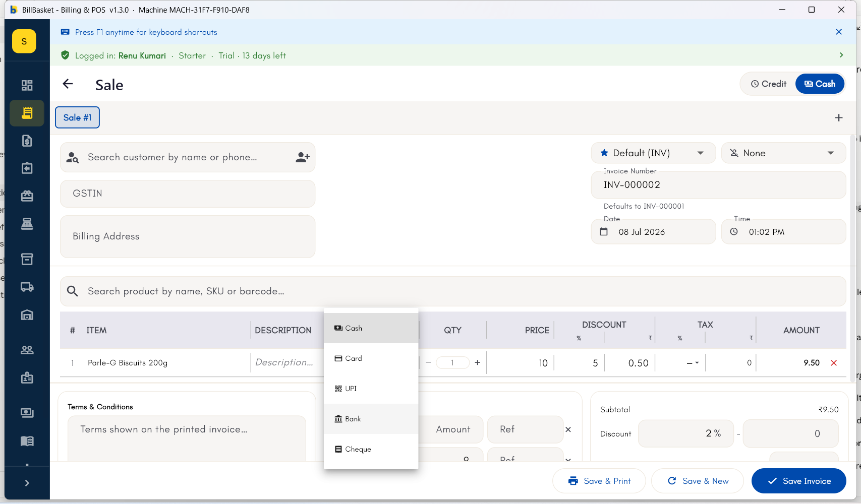Open the delivery truck sidebar icon
861x504 pixels.
tap(27, 287)
